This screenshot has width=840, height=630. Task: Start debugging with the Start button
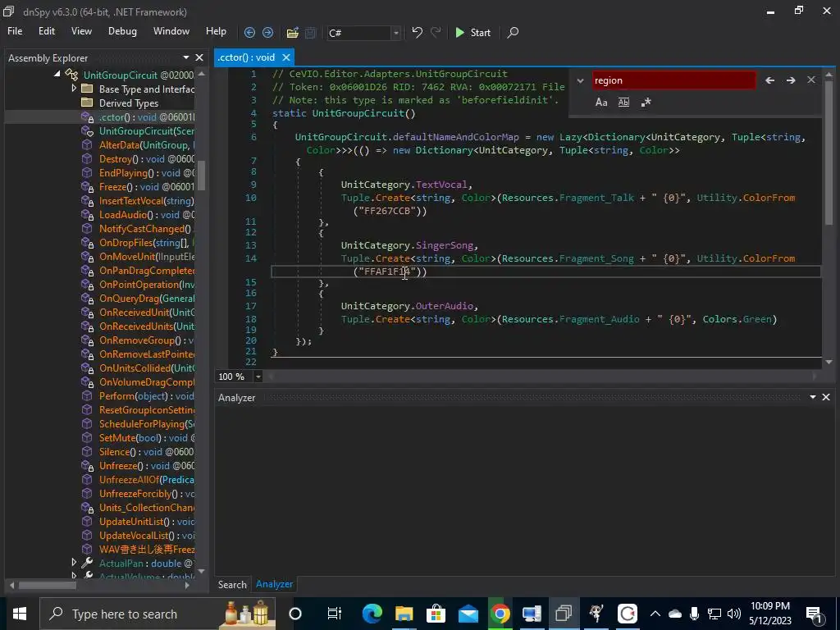tap(473, 33)
